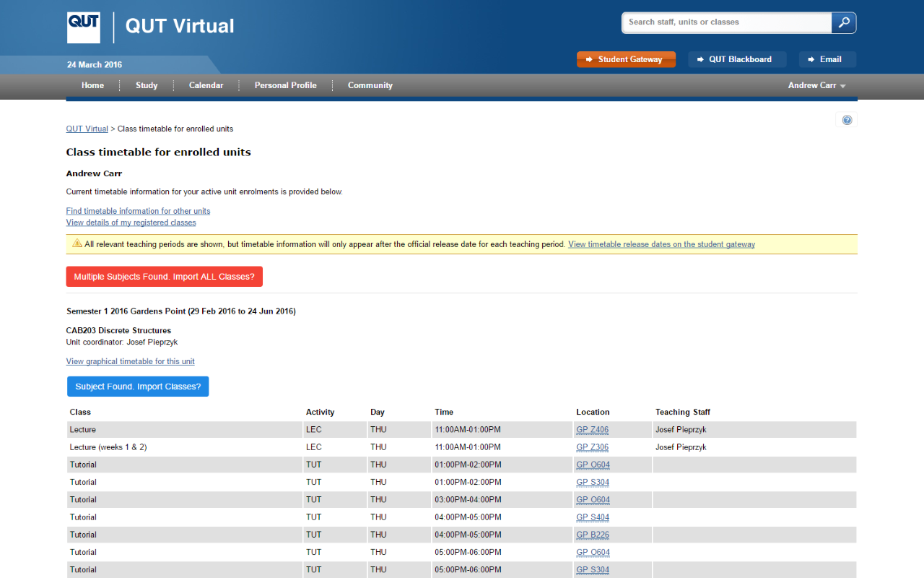This screenshot has width=924, height=578.
Task: Focus the search staff, units or classes field
Action: pos(727,22)
